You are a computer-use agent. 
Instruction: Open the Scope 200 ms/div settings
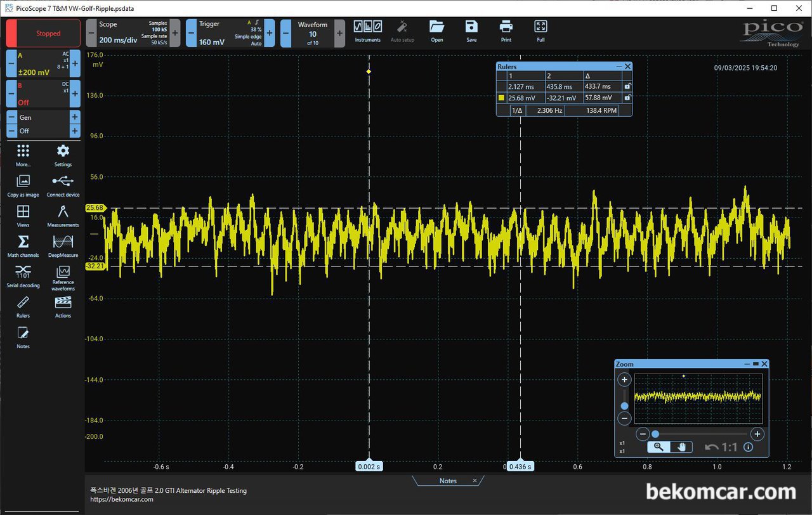[133, 33]
